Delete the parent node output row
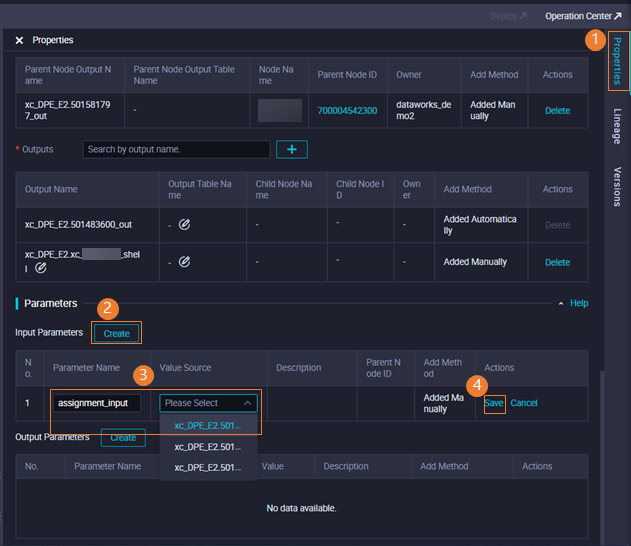The width and height of the screenshot is (631, 546). (557, 110)
